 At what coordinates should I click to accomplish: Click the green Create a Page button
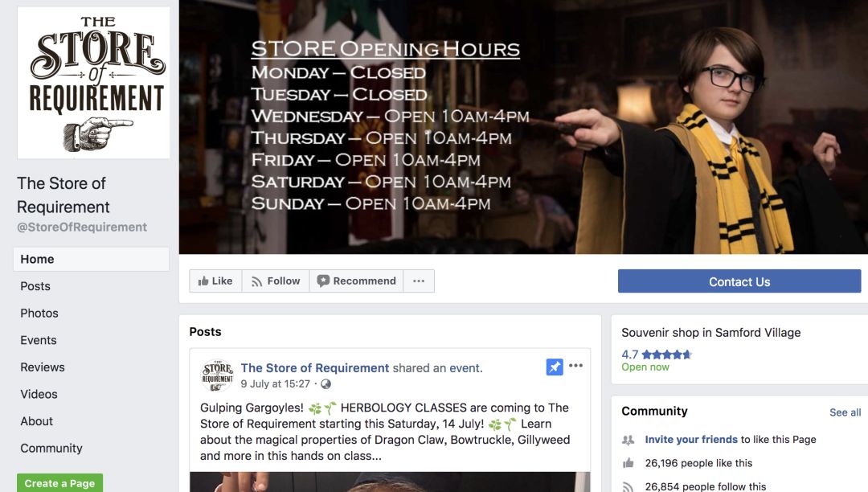[x=59, y=483]
